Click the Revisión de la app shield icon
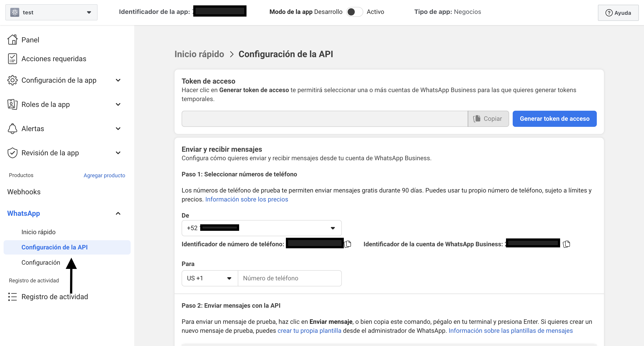644x346 pixels. pos(12,153)
